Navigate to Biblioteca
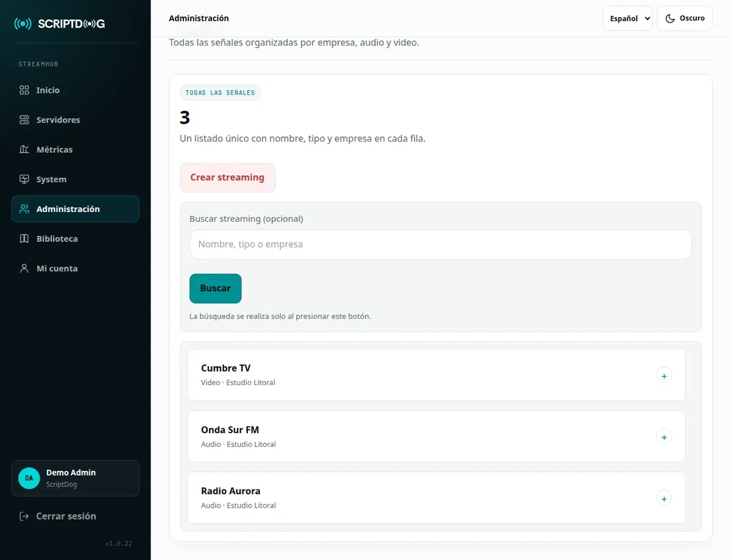This screenshot has width=731, height=560. click(x=76, y=239)
